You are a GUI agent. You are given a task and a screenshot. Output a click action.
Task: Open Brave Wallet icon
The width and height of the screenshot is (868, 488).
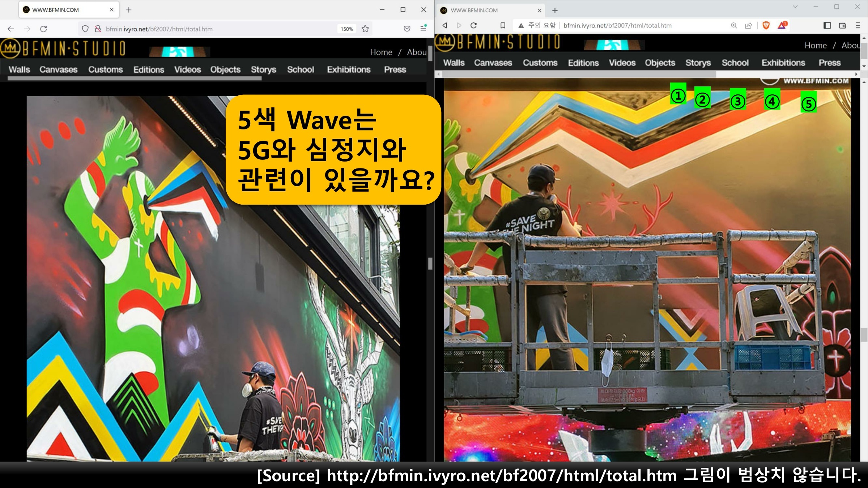tap(842, 25)
